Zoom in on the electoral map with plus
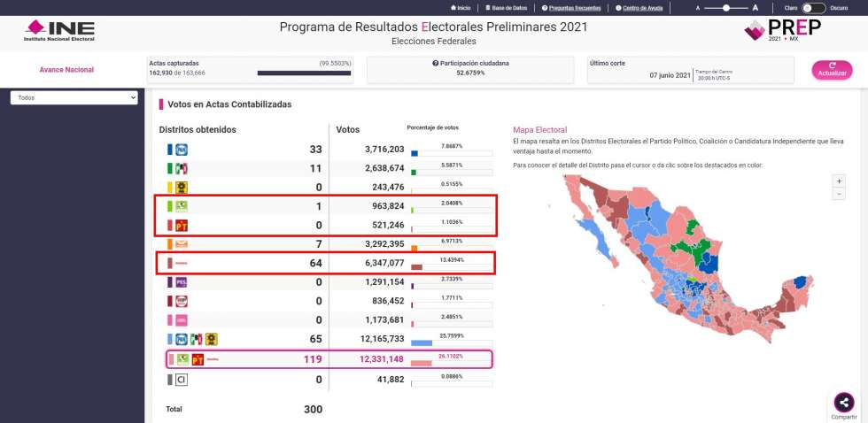The height and width of the screenshot is (423, 868). click(x=840, y=181)
